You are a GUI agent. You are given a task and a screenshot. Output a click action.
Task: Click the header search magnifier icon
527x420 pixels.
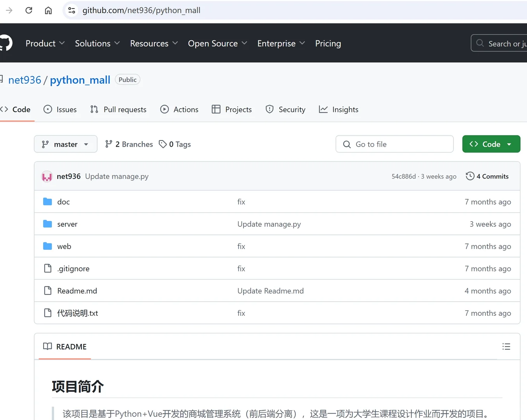[x=480, y=43]
